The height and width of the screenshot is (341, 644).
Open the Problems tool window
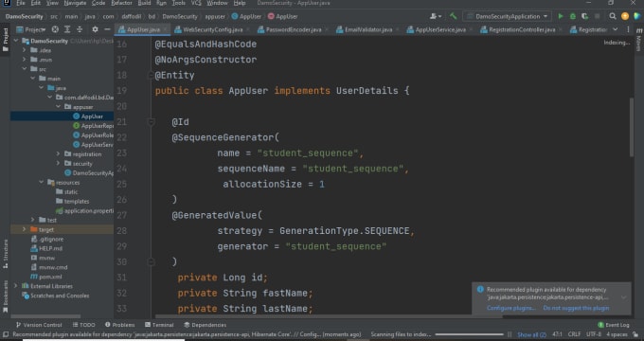click(120, 325)
